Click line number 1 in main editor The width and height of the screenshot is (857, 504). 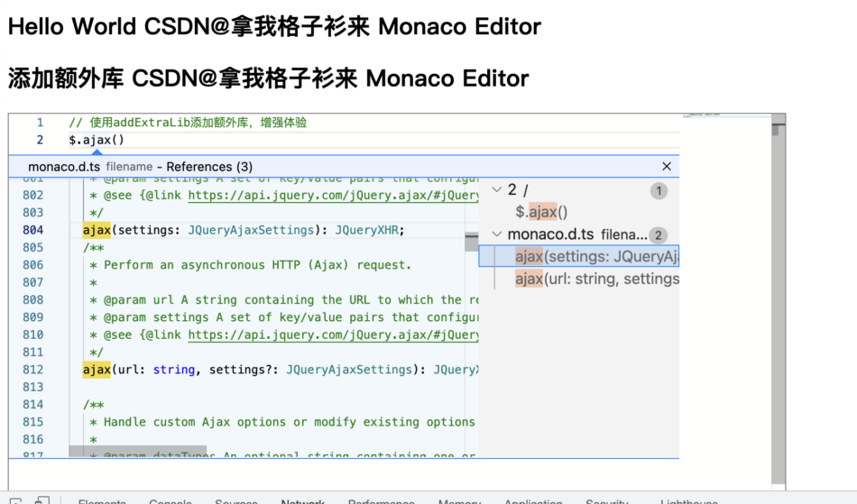click(x=40, y=123)
